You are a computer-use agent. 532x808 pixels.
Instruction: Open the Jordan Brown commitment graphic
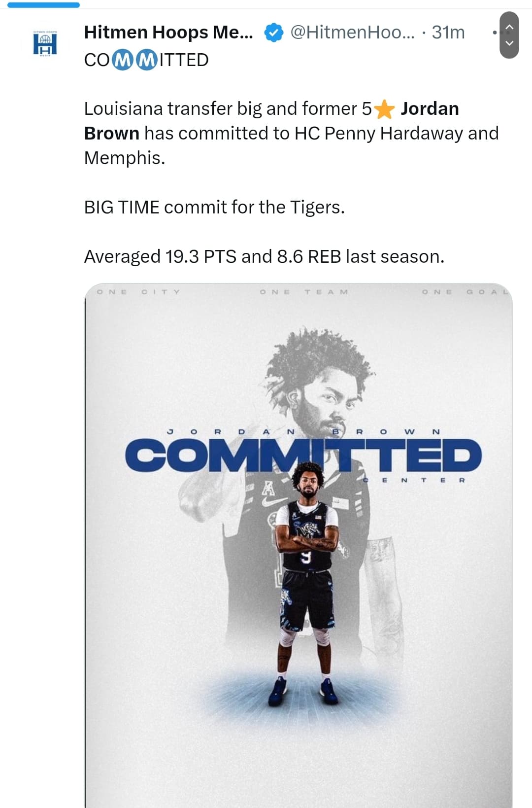click(299, 545)
